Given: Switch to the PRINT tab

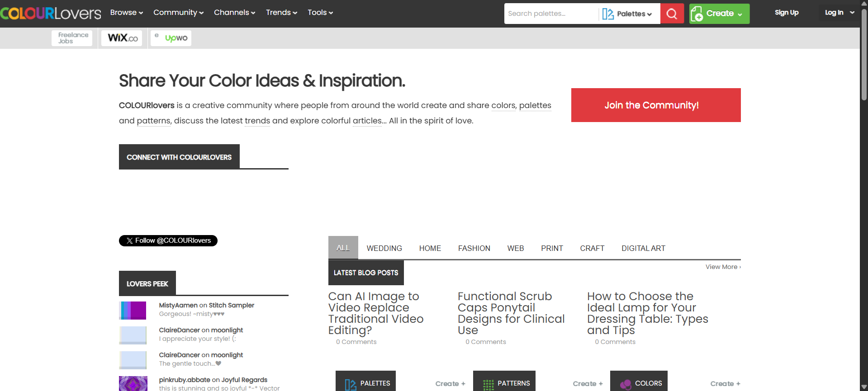Looking at the screenshot, I should click(x=552, y=248).
